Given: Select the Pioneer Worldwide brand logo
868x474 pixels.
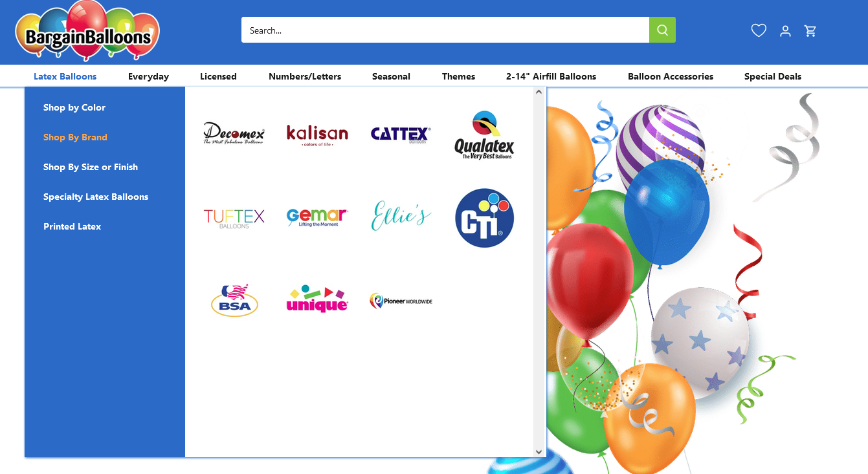Looking at the screenshot, I should (401, 301).
